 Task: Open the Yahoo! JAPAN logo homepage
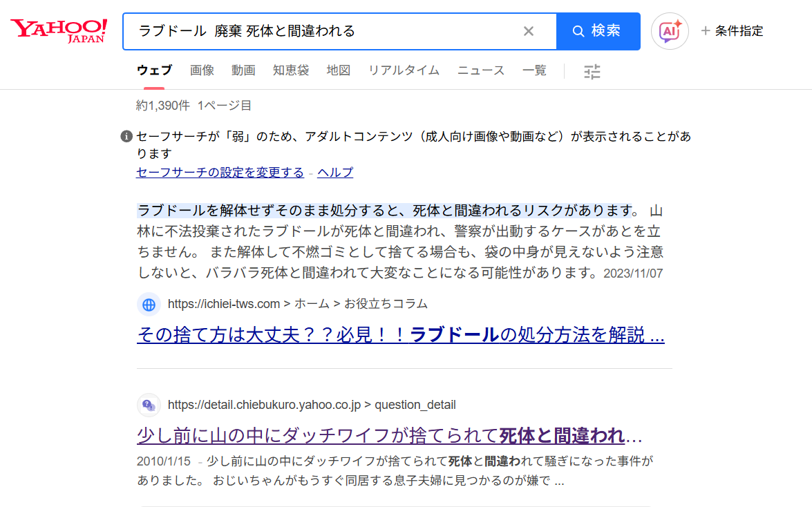(x=59, y=31)
